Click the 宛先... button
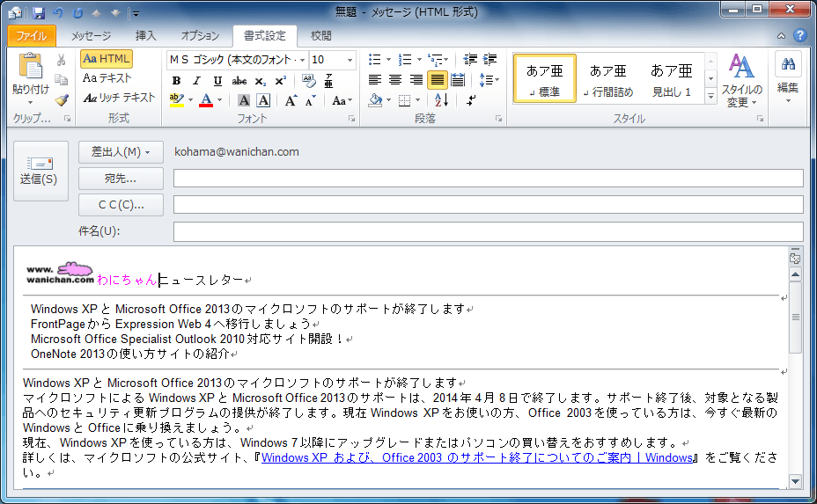 pyautogui.click(x=121, y=179)
